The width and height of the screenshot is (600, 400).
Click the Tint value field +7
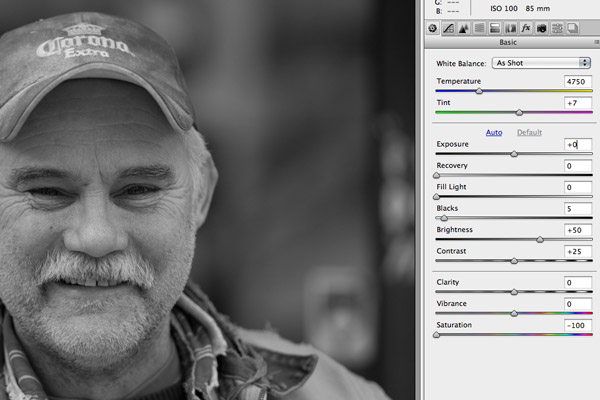click(578, 103)
